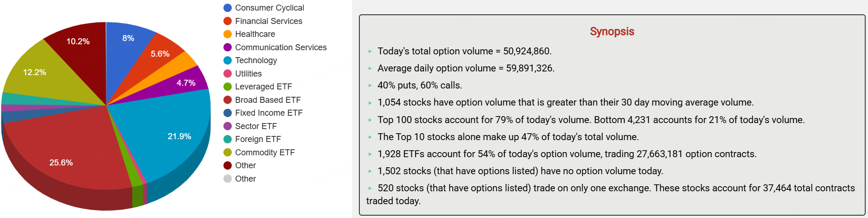Click the Financial Services red legend dot
This screenshot has width=868, height=218.
pos(227,21)
